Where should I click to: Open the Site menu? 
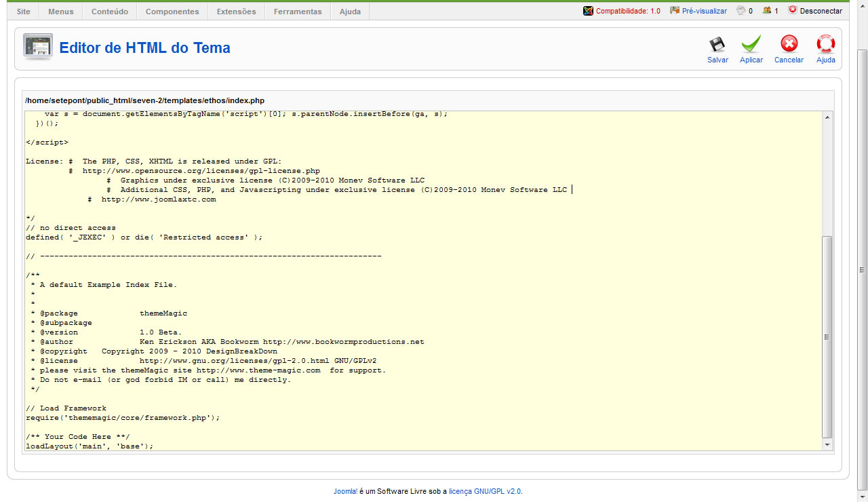point(24,12)
